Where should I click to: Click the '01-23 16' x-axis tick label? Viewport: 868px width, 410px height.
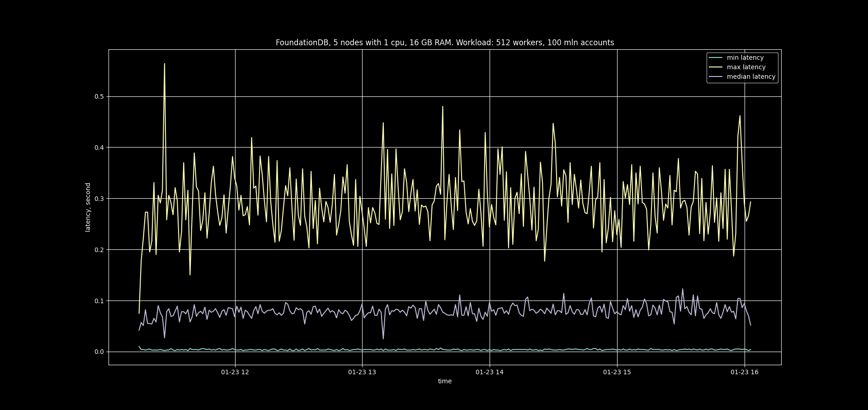[x=745, y=372]
